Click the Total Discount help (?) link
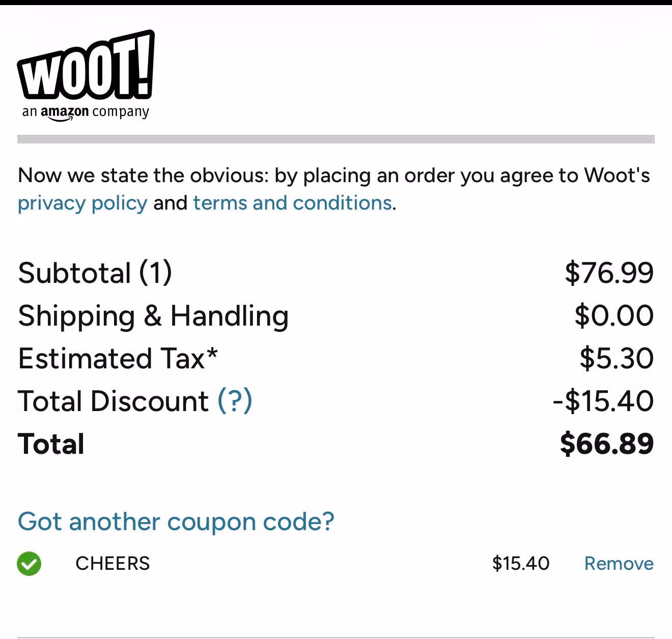The width and height of the screenshot is (672, 639). [235, 401]
